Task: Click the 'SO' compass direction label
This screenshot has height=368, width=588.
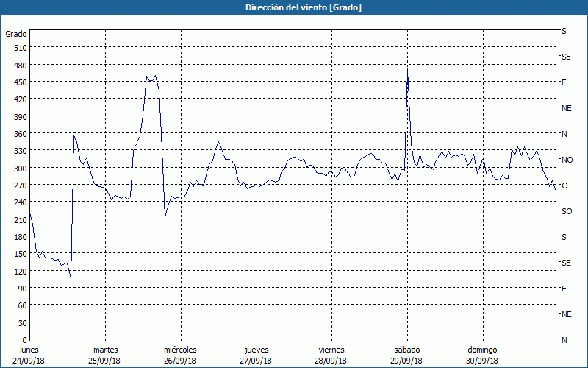Action: point(567,211)
